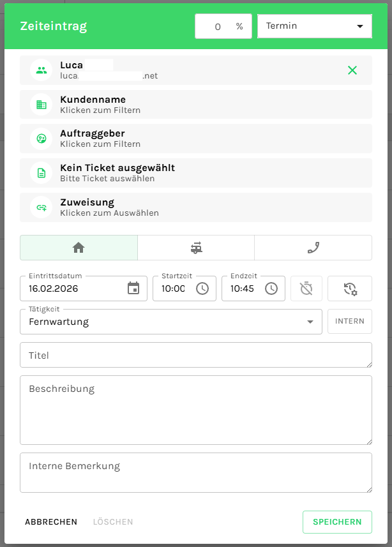The height and width of the screenshot is (547, 392).
Task: Select the on-site travel location toggle
Action: pos(196,248)
